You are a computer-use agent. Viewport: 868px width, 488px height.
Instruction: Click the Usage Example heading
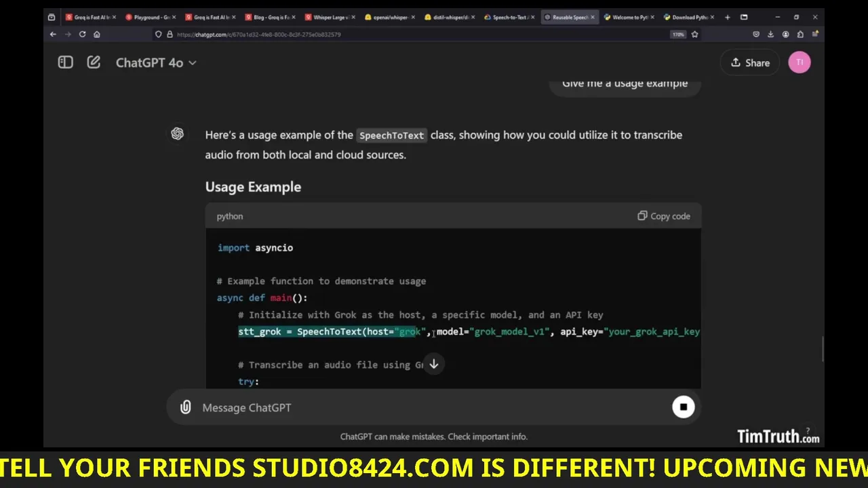pyautogui.click(x=253, y=187)
